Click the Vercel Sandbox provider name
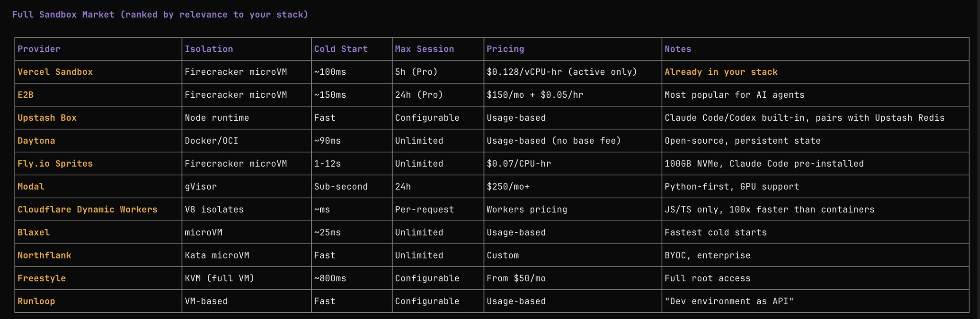The image size is (980, 319). pyautogui.click(x=55, y=72)
